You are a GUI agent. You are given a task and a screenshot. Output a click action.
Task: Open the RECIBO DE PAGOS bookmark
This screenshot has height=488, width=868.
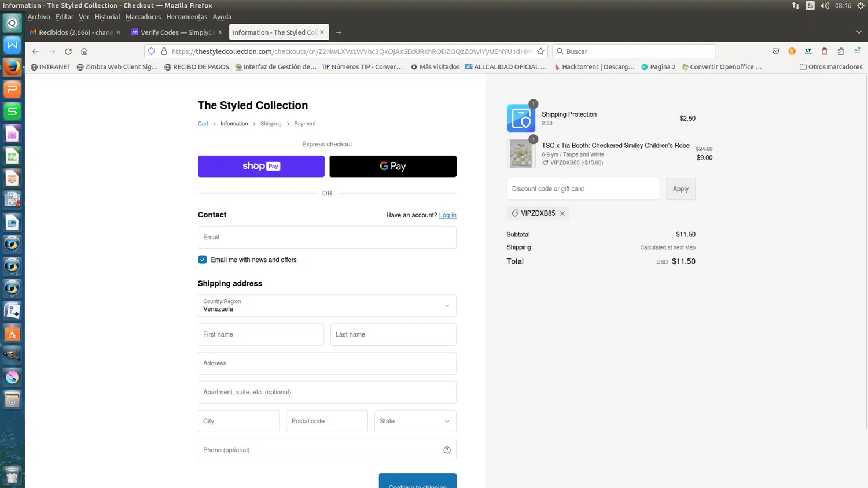pyautogui.click(x=197, y=67)
